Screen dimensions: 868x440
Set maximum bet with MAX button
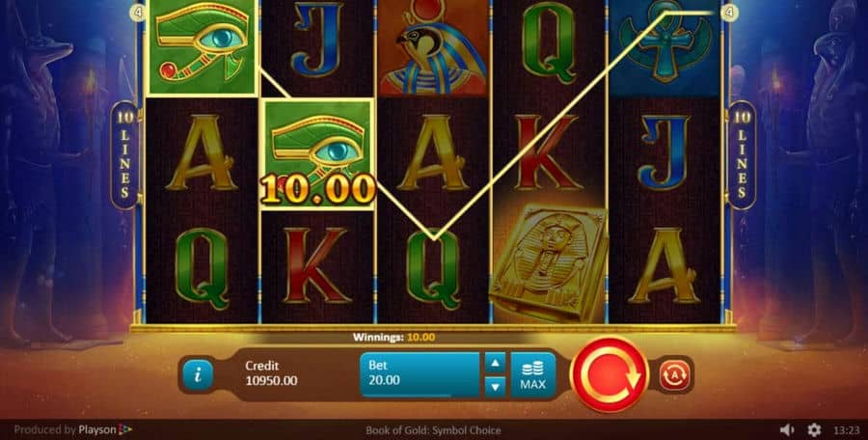point(532,375)
